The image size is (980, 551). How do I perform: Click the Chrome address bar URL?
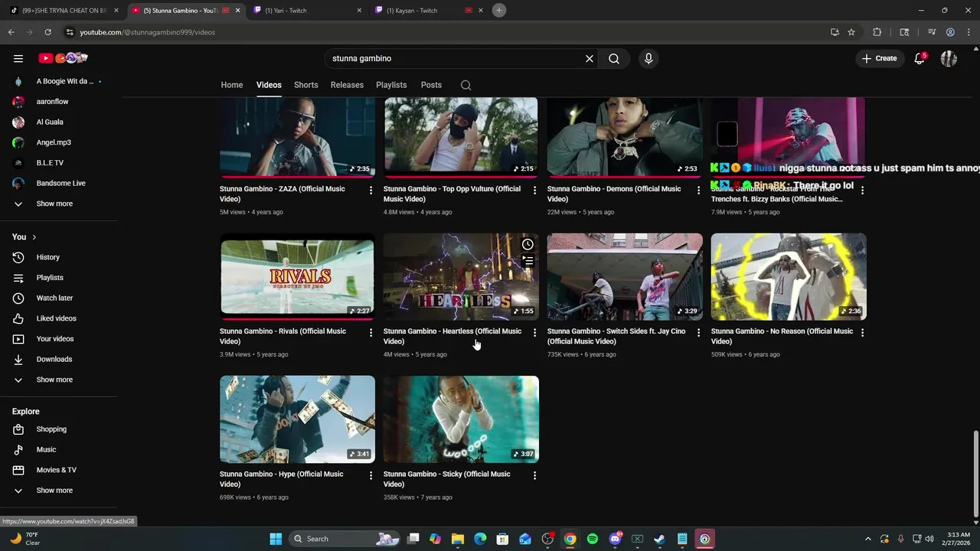tap(148, 32)
